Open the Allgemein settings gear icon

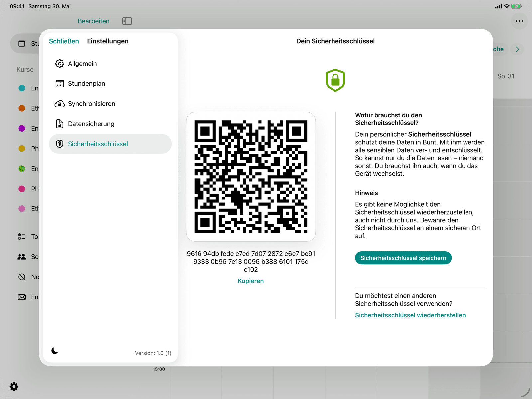tap(60, 64)
